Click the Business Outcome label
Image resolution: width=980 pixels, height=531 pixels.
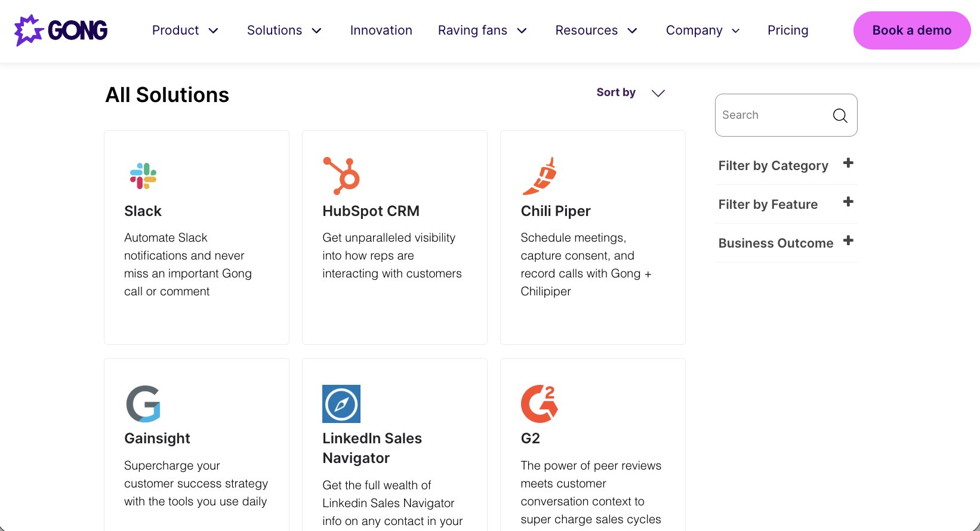[776, 243]
